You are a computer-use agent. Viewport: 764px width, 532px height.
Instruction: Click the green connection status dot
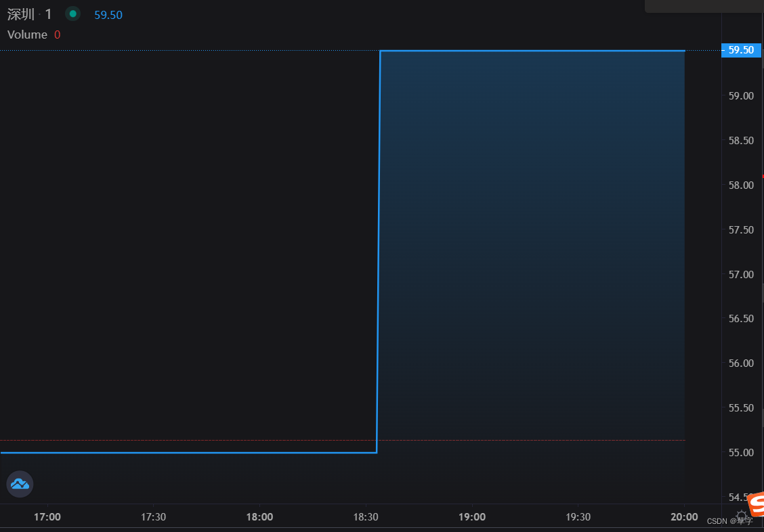click(72, 13)
